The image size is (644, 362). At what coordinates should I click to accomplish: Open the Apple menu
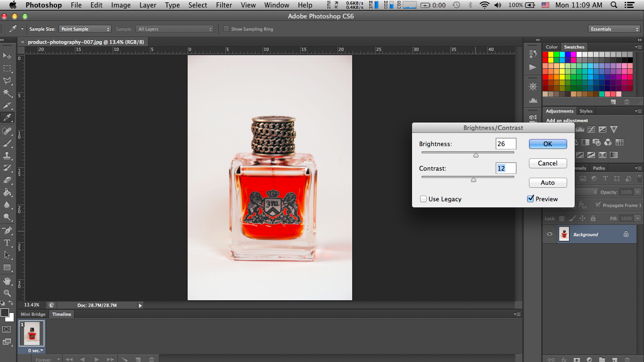pyautogui.click(x=12, y=5)
